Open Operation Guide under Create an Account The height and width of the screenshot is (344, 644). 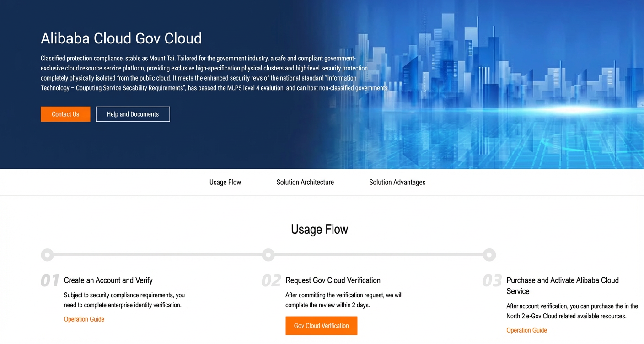coord(84,319)
